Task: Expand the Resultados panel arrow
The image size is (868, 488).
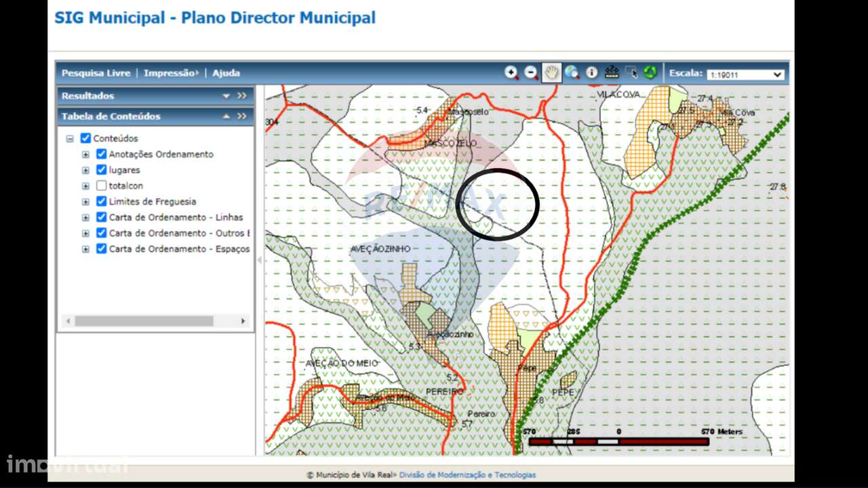Action: click(x=226, y=96)
